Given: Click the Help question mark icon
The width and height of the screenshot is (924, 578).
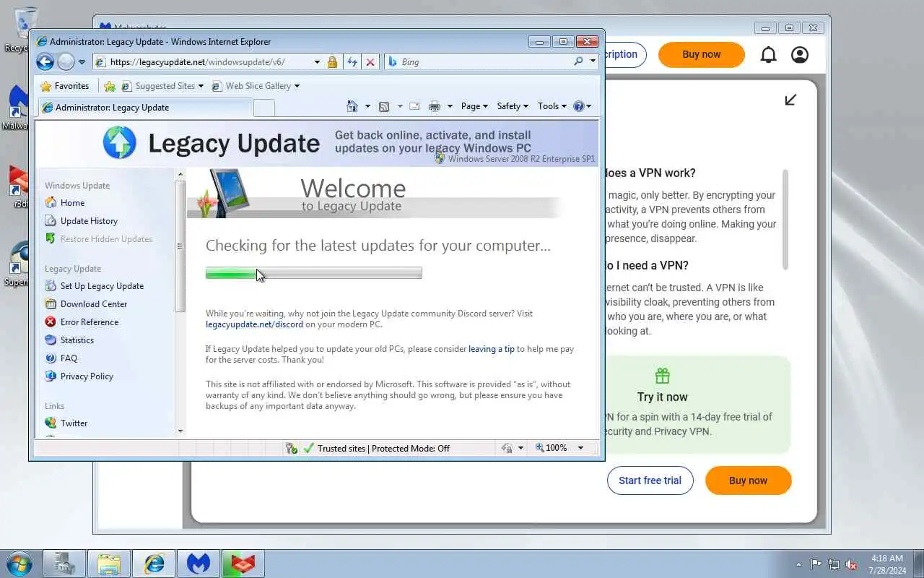Looking at the screenshot, I should tap(578, 106).
